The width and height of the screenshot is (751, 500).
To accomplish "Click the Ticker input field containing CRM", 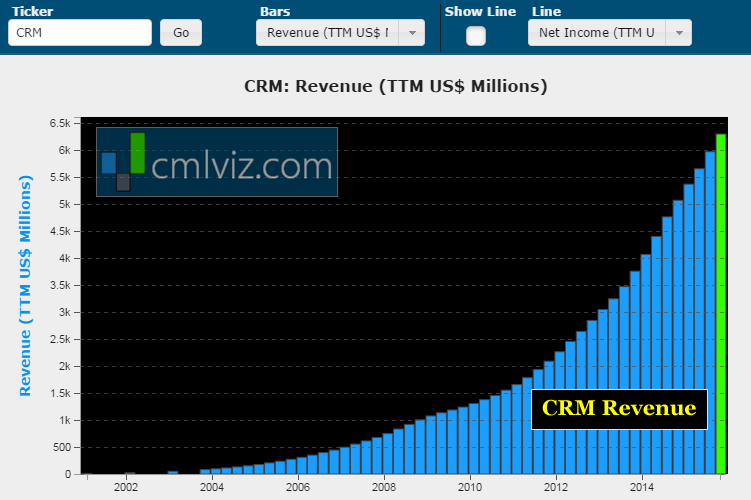I will pyautogui.click(x=80, y=33).
